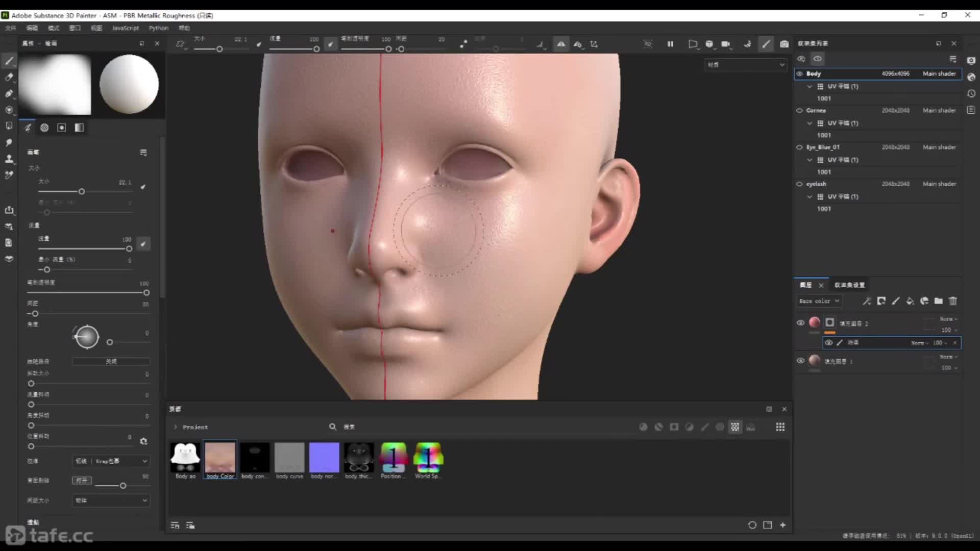Show the eyelash texture set
This screenshot has width=980, height=551.
point(800,184)
